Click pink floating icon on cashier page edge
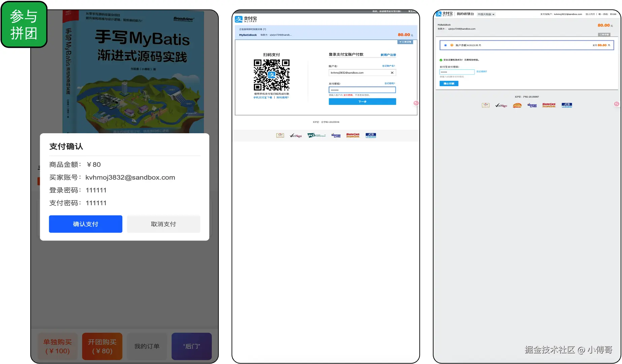 pyautogui.click(x=617, y=104)
